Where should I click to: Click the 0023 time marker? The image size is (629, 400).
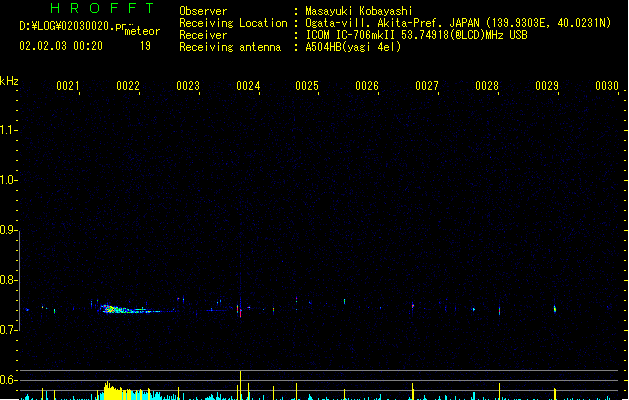(188, 86)
